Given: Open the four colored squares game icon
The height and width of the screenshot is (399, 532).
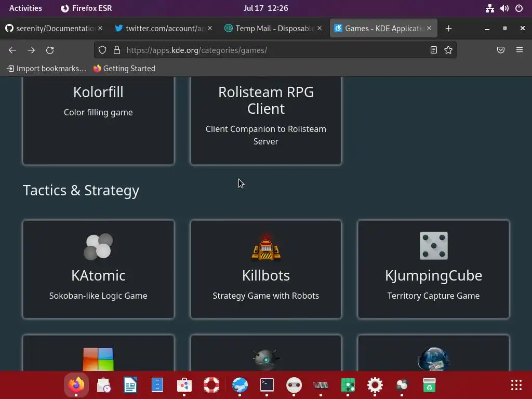Looking at the screenshot, I should [x=98, y=358].
